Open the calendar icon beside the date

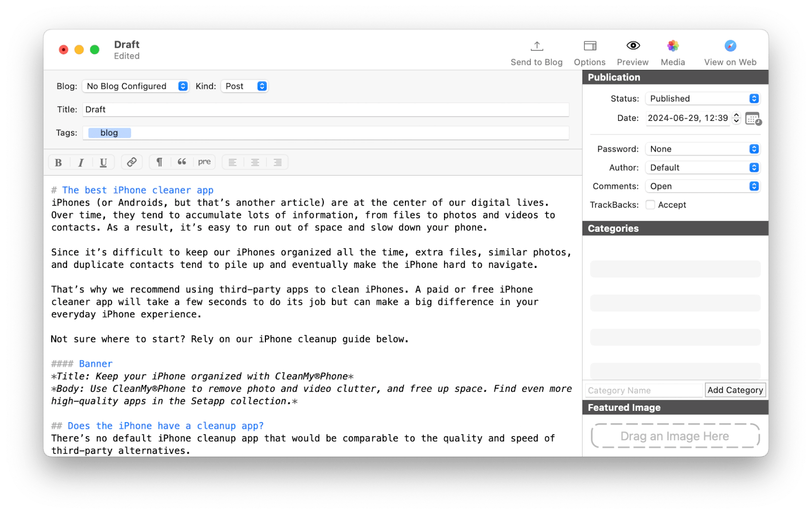[x=753, y=118]
